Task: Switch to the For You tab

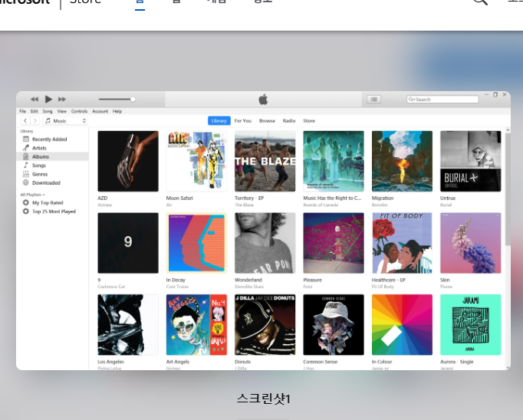Action: (243, 120)
